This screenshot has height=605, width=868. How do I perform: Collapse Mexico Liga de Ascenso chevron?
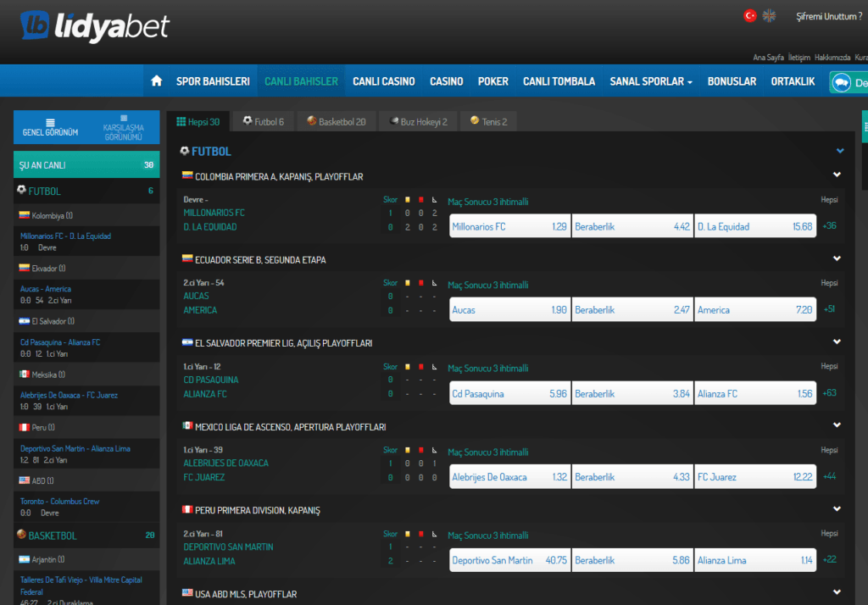837,425
